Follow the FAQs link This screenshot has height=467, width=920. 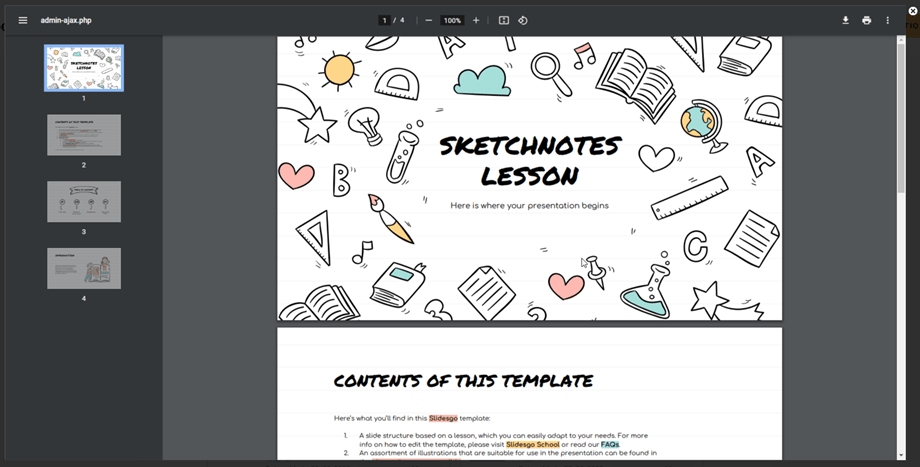pos(609,444)
